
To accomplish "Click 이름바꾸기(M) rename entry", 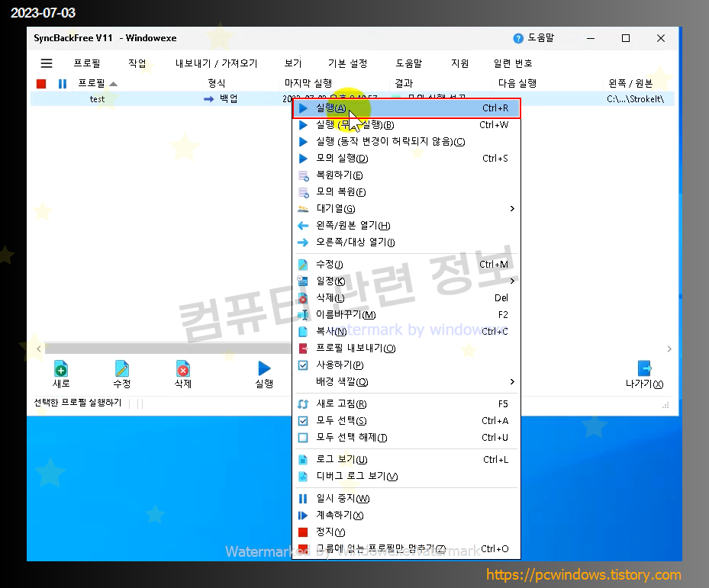I will tap(407, 314).
